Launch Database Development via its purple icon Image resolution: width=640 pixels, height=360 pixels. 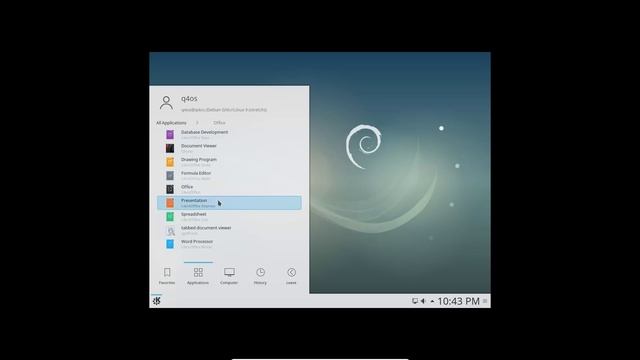click(x=170, y=135)
